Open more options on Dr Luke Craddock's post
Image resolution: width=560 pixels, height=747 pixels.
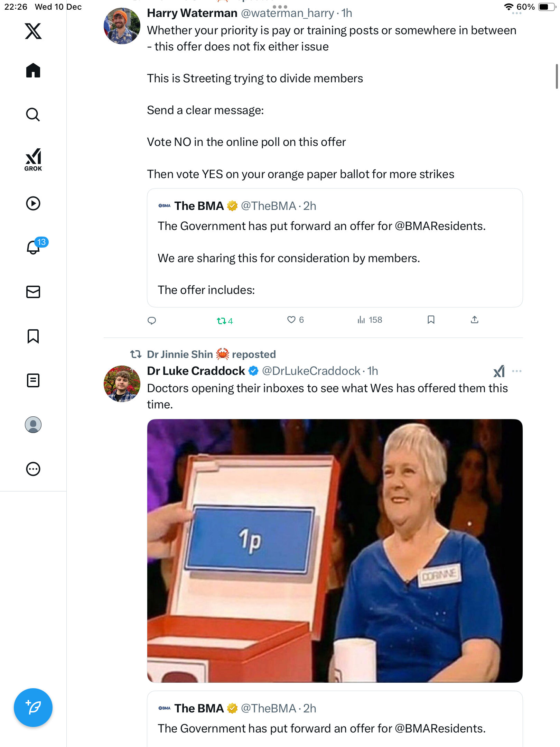(517, 371)
